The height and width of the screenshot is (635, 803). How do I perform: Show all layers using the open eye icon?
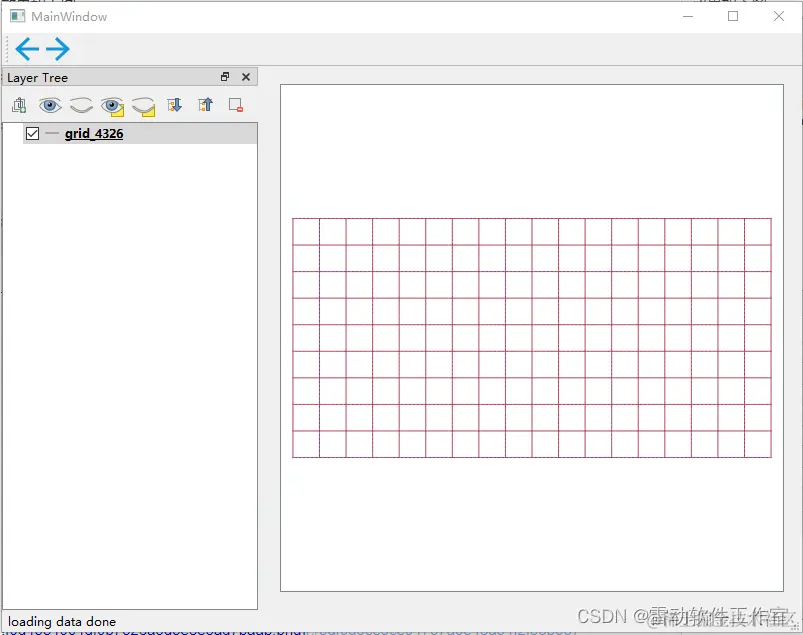(x=50, y=105)
